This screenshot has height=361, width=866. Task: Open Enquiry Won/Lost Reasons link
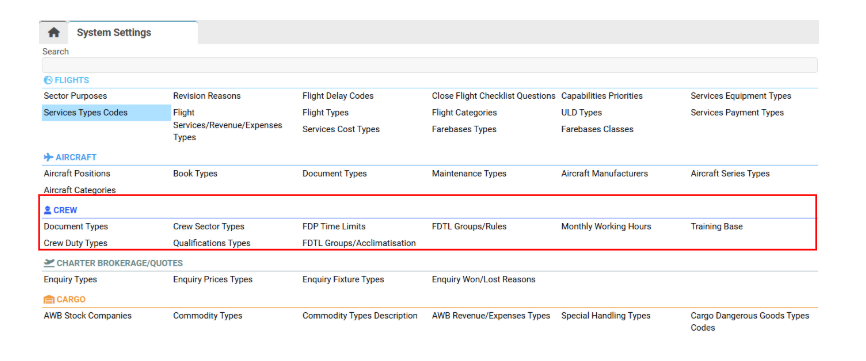(483, 279)
